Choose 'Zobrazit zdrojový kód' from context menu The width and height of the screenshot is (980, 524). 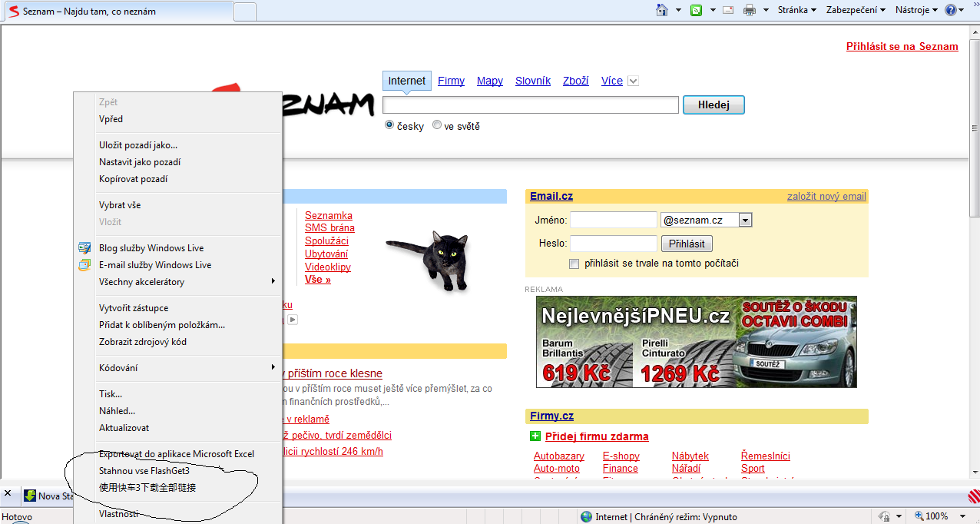143,342
